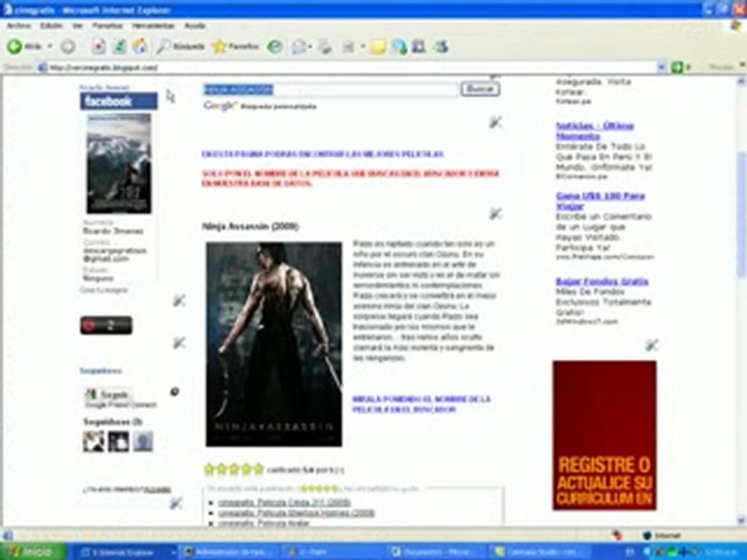
Task: Open the Favoritos menu in menu bar
Action: tap(107, 26)
